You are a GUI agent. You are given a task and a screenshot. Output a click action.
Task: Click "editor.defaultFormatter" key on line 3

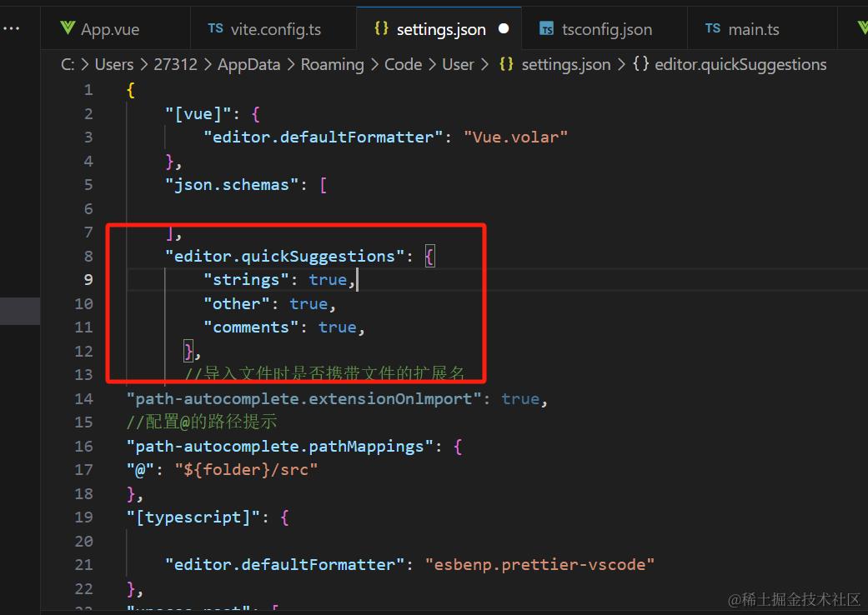(324, 137)
